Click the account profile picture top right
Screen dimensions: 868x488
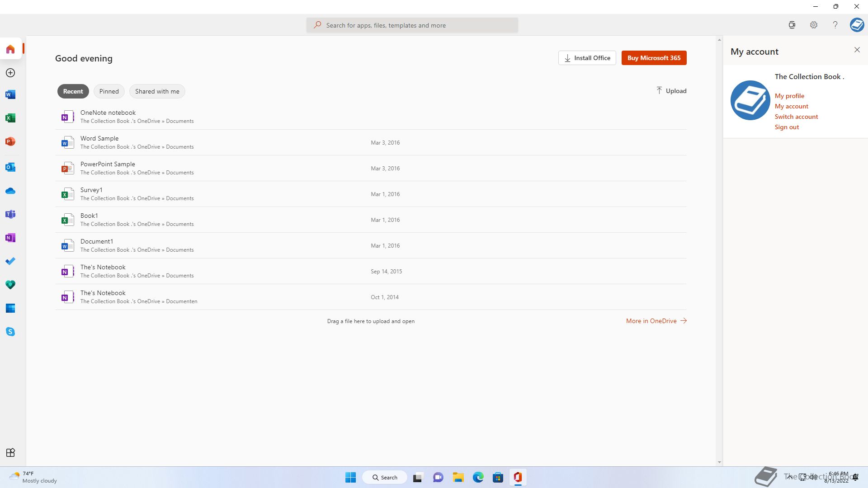pos(857,25)
